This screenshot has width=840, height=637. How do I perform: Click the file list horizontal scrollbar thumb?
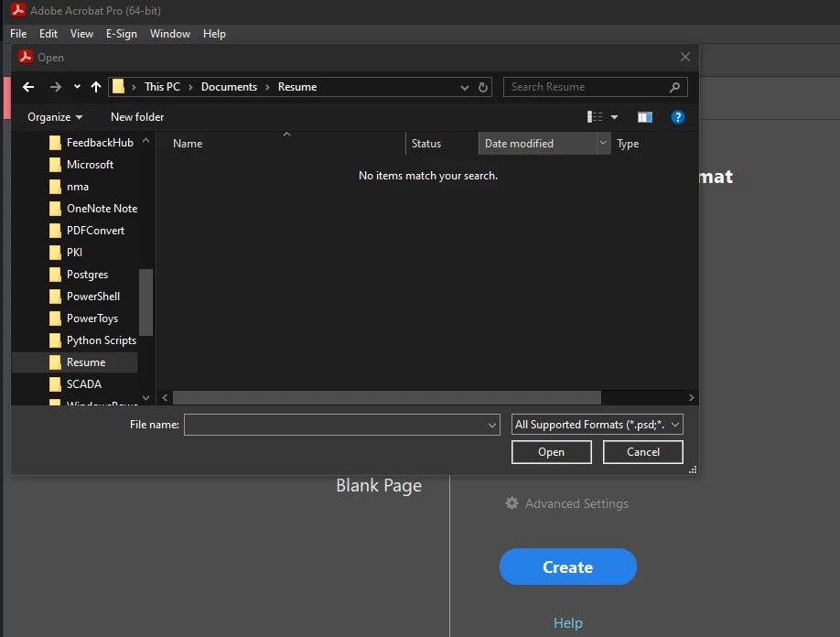click(387, 397)
